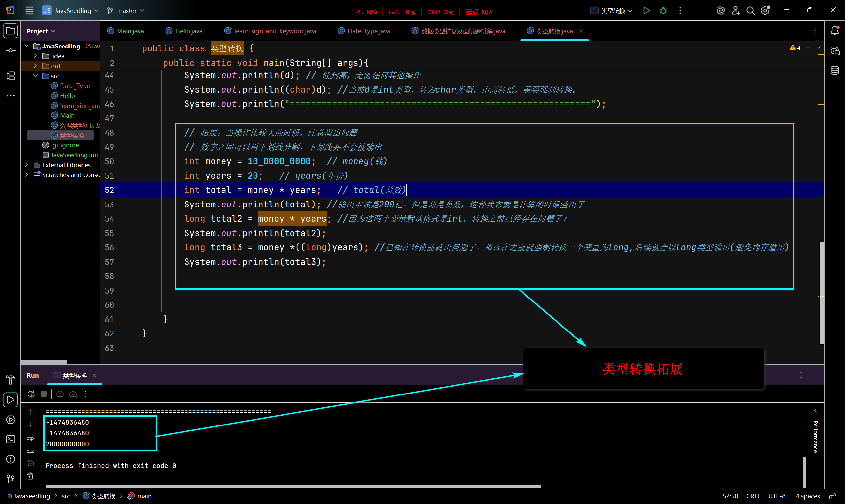This screenshot has width=845, height=504.
Task: Open the Build hammer tool window
Action: click(11, 380)
